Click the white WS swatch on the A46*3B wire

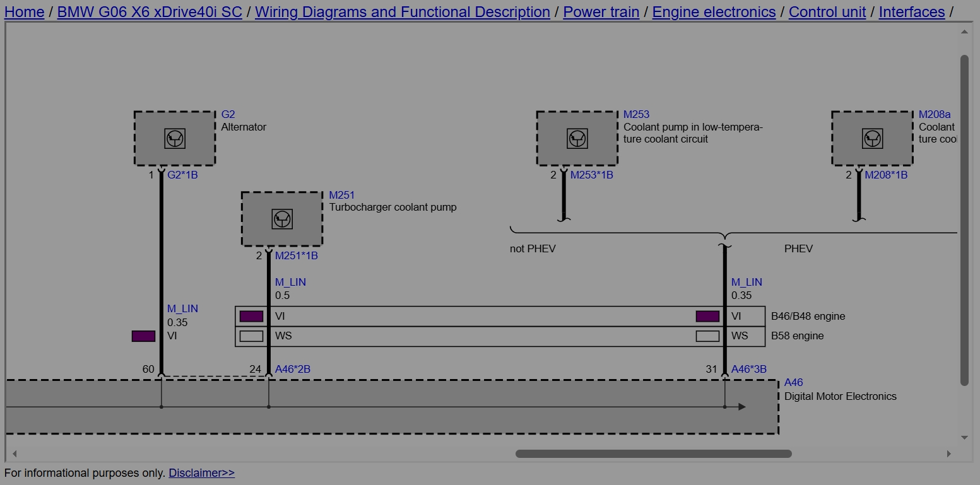click(x=707, y=336)
